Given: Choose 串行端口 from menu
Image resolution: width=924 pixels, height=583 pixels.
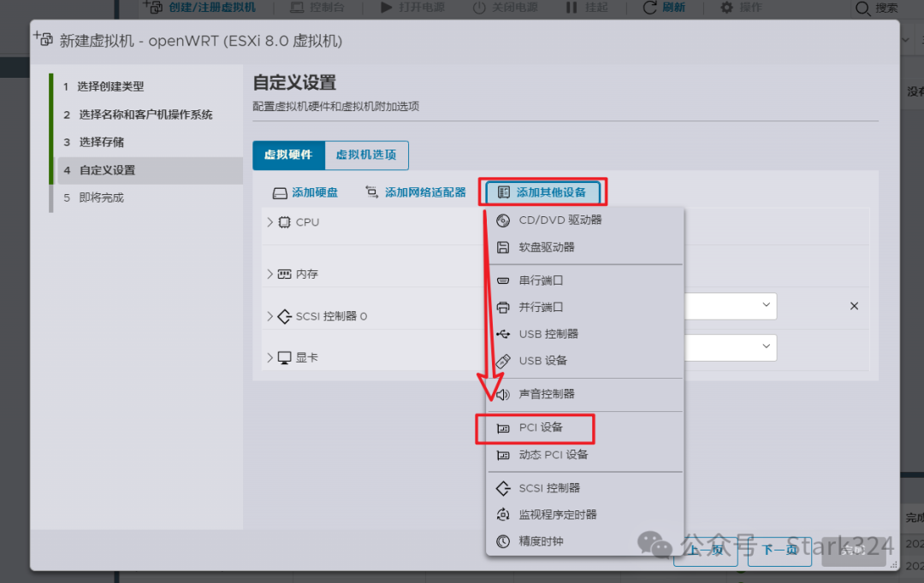Looking at the screenshot, I should coord(586,280).
